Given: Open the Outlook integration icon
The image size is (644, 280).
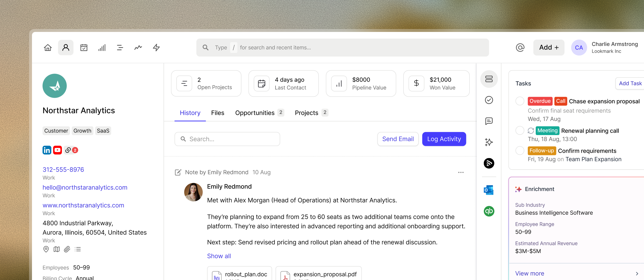Looking at the screenshot, I should tap(489, 190).
